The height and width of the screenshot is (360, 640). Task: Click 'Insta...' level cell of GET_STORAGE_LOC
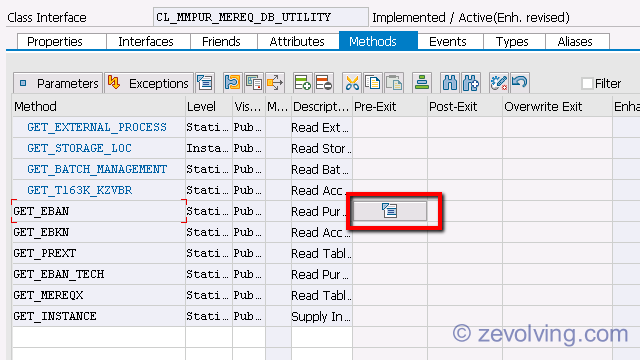(209, 148)
